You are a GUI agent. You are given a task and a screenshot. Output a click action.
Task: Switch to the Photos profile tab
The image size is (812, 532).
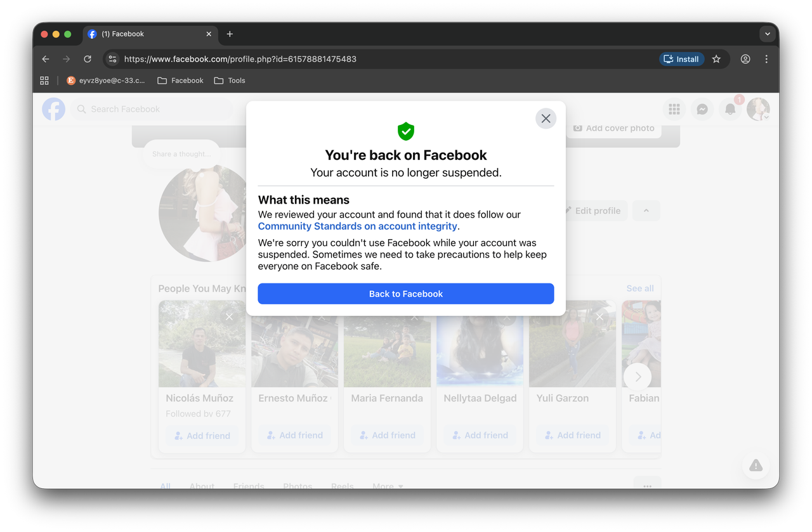pyautogui.click(x=298, y=486)
